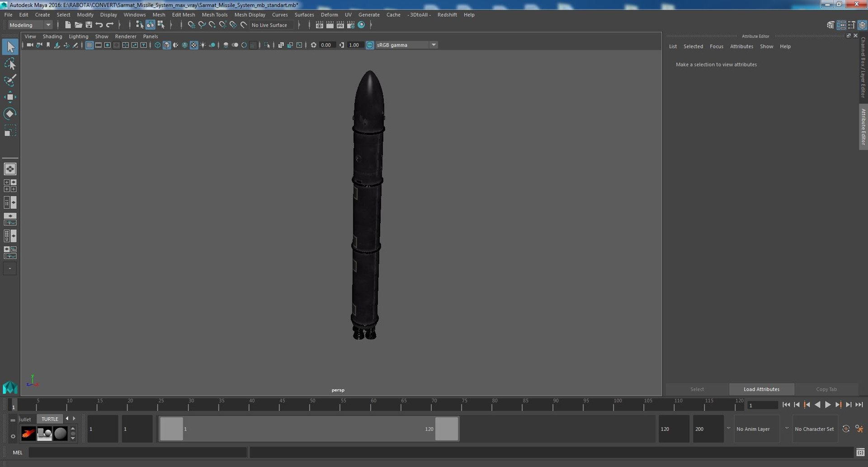Activate the Rotate tool
Viewport: 868px width, 467px height.
10,114
